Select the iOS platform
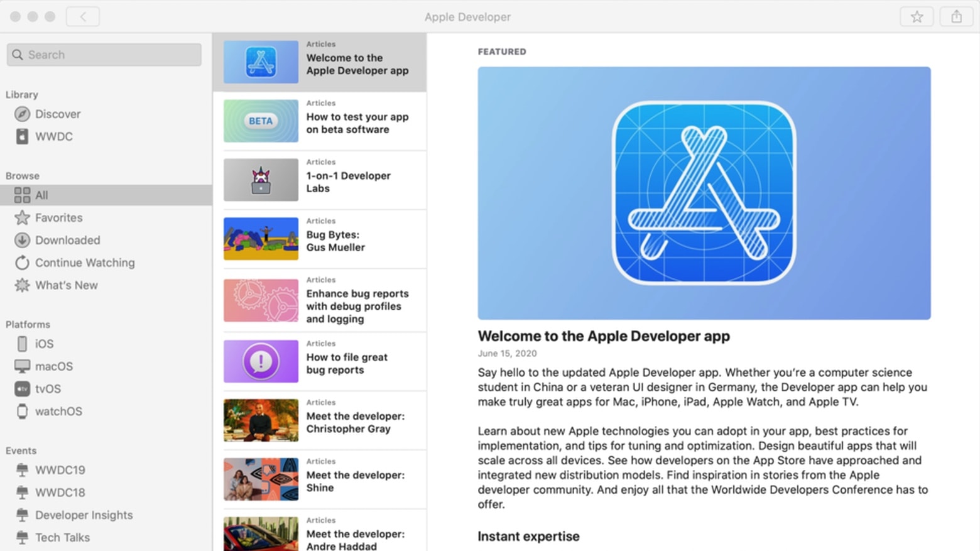Image resolution: width=980 pixels, height=551 pixels. (43, 344)
